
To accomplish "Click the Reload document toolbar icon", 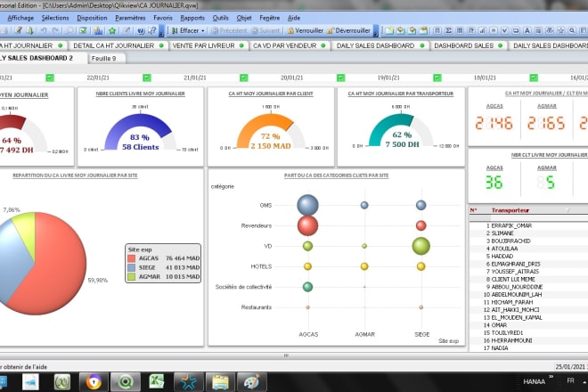I will click(29, 31).
